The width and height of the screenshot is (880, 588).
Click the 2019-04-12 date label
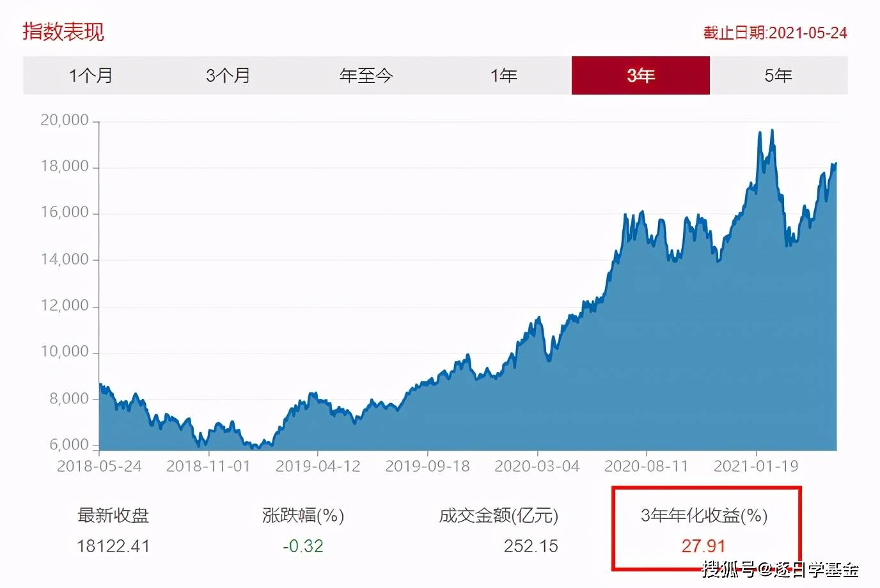tap(318, 467)
